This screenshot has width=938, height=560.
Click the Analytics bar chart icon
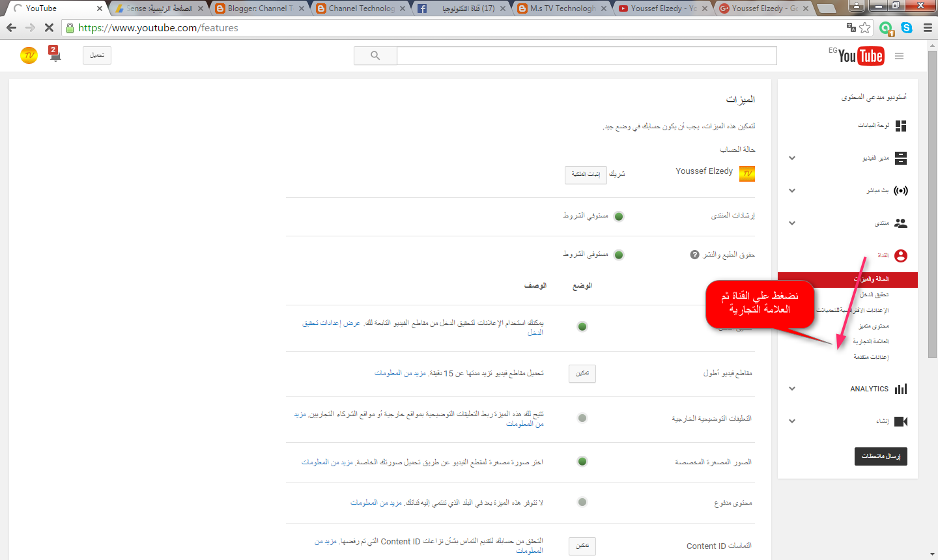901,389
